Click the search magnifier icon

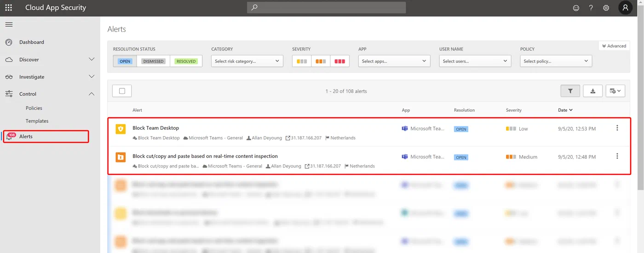(x=254, y=7)
